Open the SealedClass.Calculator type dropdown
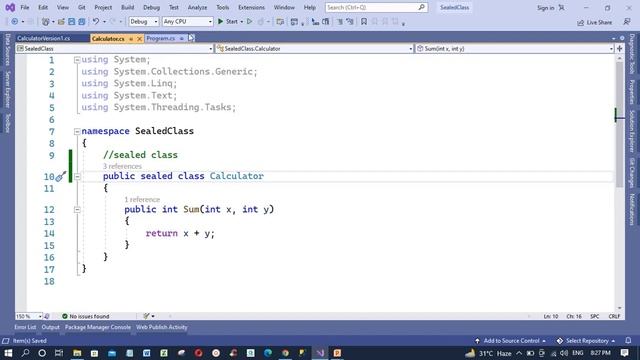The image size is (640, 360). click(x=315, y=49)
